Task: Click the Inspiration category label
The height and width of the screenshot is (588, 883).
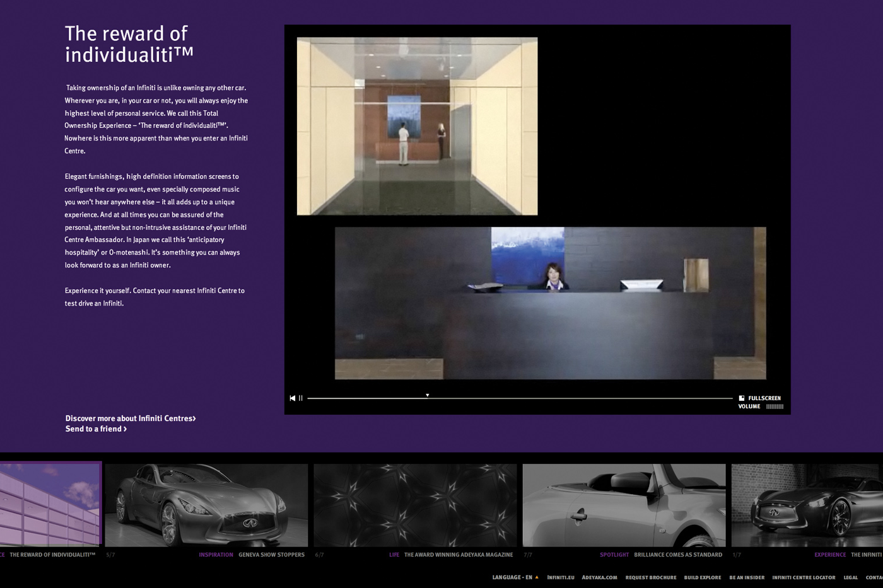Action: point(216,555)
